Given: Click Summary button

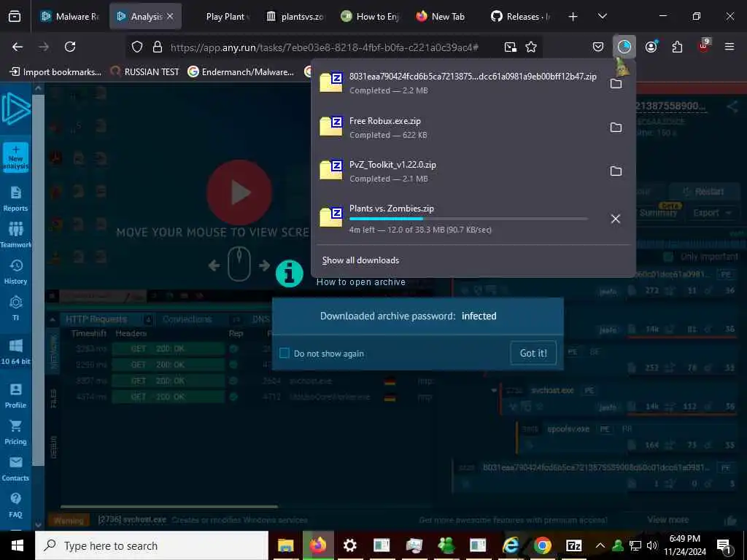Looking at the screenshot, I should pos(659,213).
